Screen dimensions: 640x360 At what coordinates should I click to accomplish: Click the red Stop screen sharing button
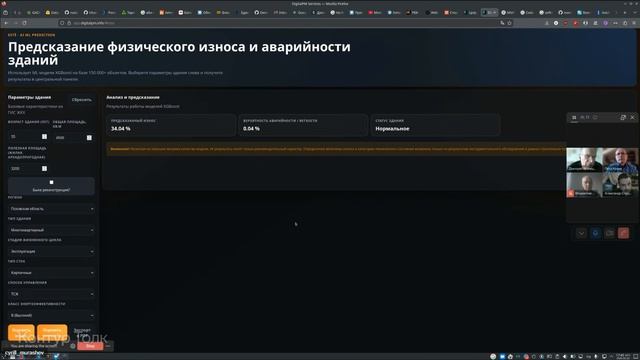point(90,346)
